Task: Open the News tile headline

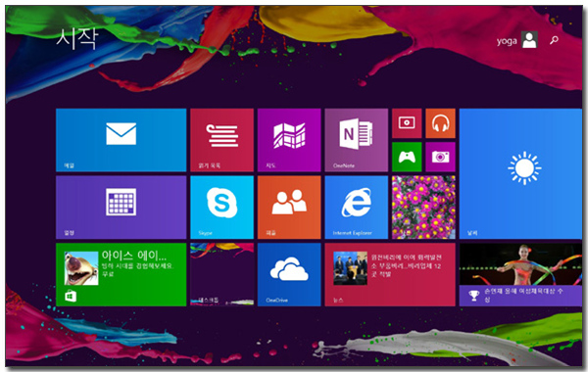Action: tap(390, 275)
